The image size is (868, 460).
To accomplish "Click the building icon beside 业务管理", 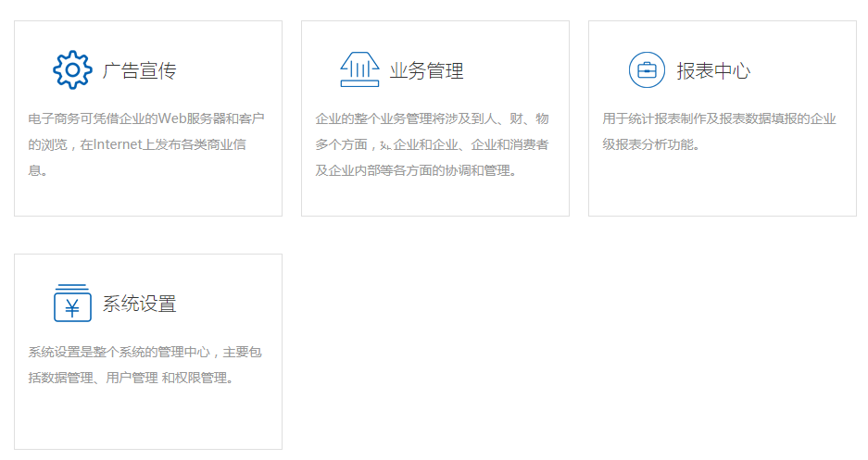I will point(359,70).
